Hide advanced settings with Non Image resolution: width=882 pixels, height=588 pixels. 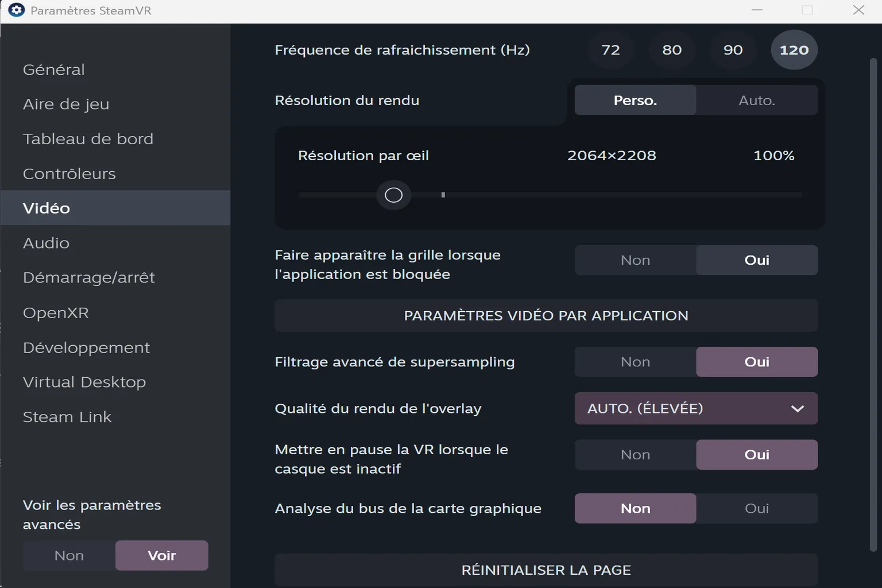click(x=69, y=555)
